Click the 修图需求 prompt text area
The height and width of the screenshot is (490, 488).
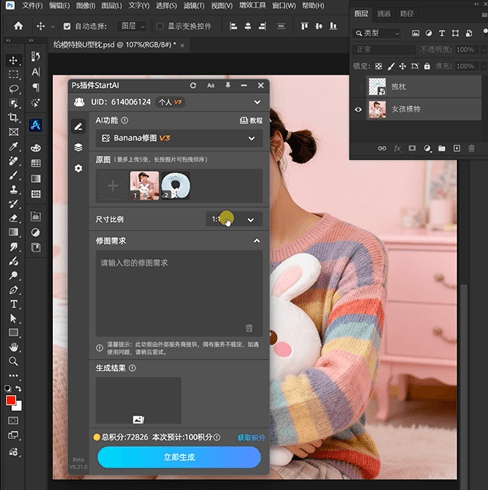coord(179,293)
